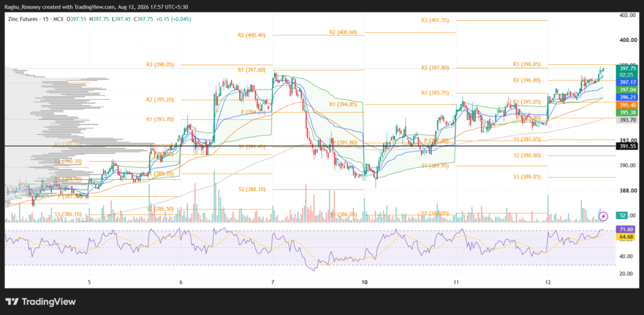Click the purple lightning bolt icon

click(x=603, y=216)
